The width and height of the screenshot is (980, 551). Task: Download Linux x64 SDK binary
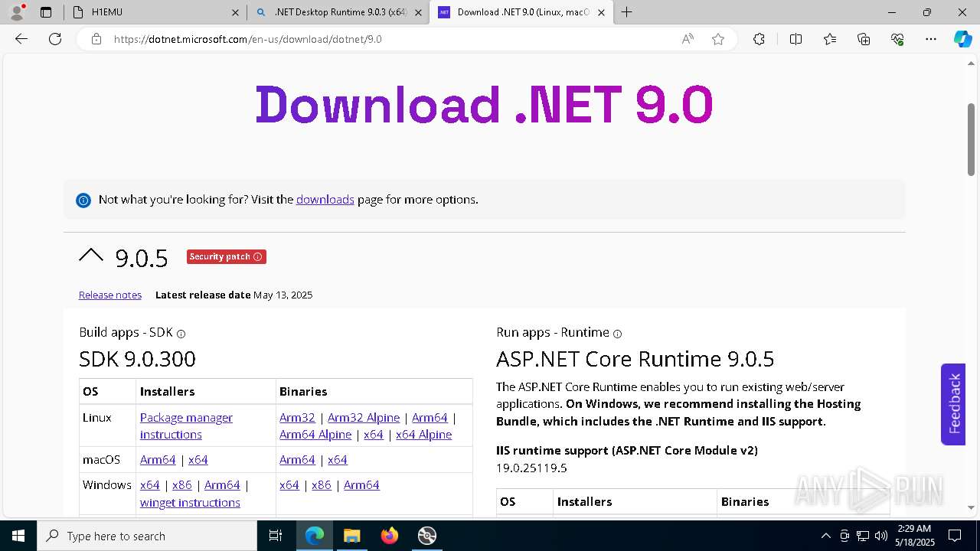point(374,435)
